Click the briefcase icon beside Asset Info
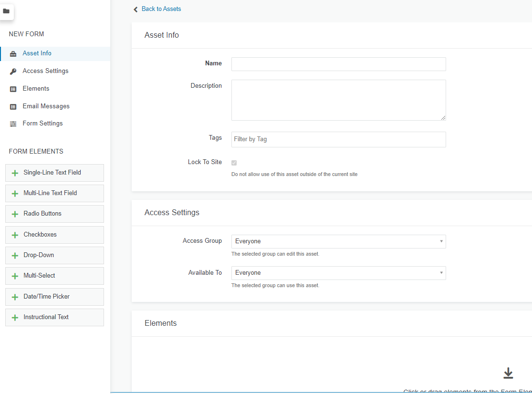Screen dimensions: 532x394 click(13, 54)
